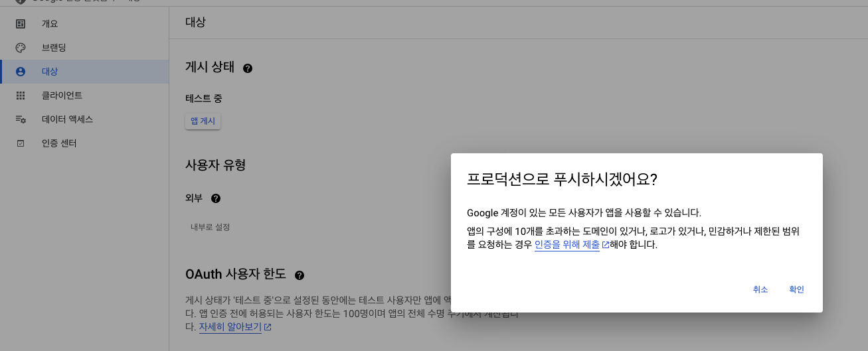This screenshot has height=351, width=868.
Task: Click the 인증 센터 checkbox icon
Action: (x=21, y=143)
